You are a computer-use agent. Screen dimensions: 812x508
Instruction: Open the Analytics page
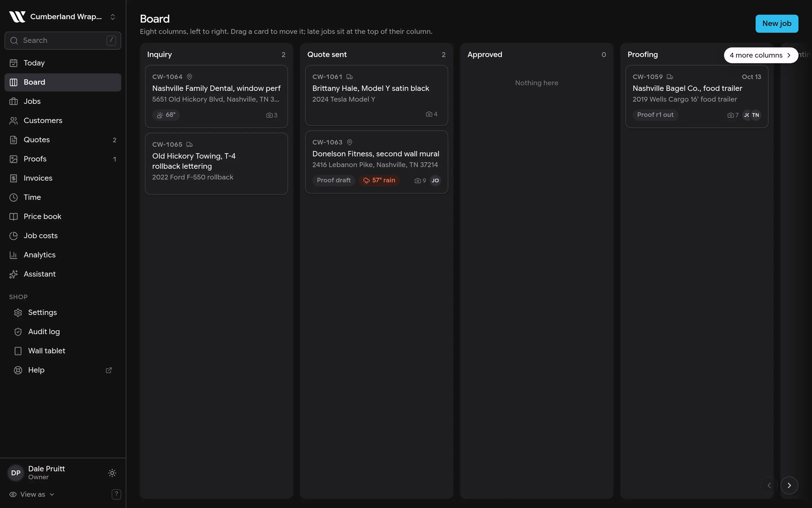[x=63, y=255]
